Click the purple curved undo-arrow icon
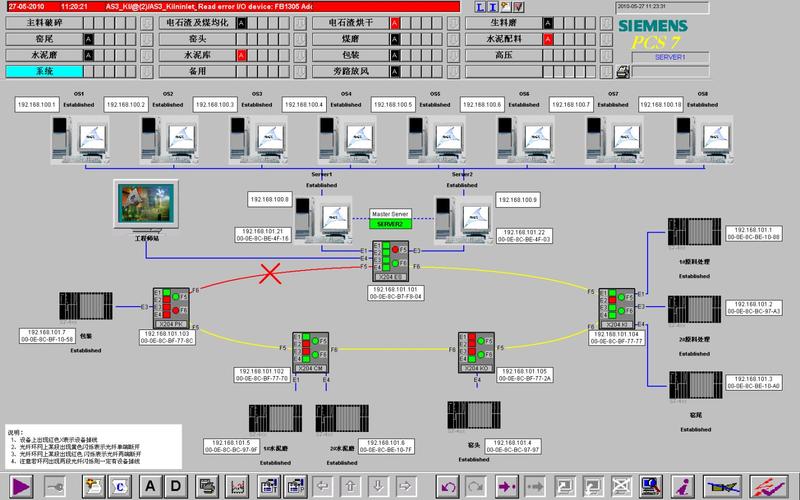 tap(448, 486)
